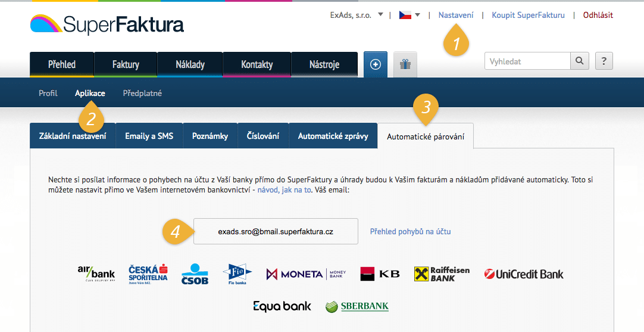The height and width of the screenshot is (332, 644).
Task: Open the gift icon tab
Action: click(405, 64)
